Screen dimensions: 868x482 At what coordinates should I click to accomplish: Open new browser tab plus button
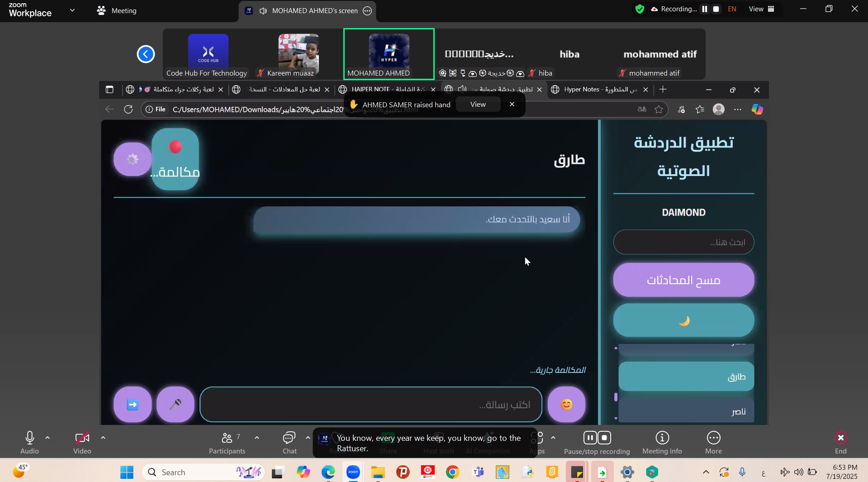click(663, 90)
